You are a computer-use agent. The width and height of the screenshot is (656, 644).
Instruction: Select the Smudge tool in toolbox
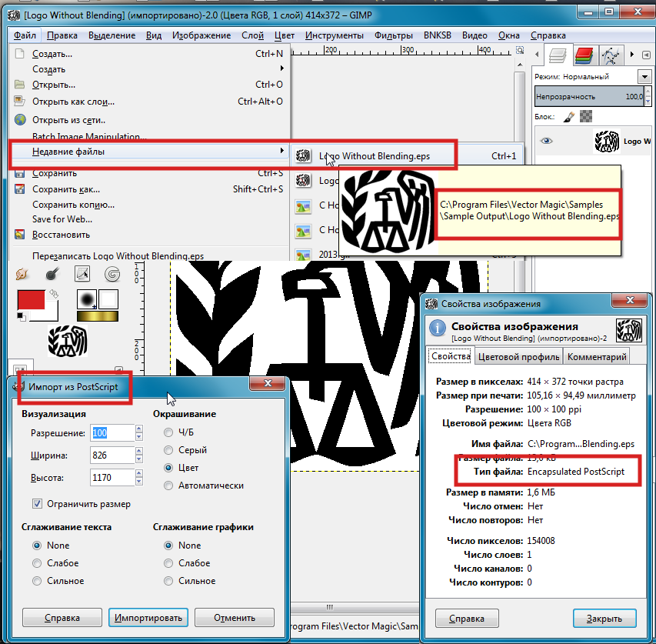22,274
